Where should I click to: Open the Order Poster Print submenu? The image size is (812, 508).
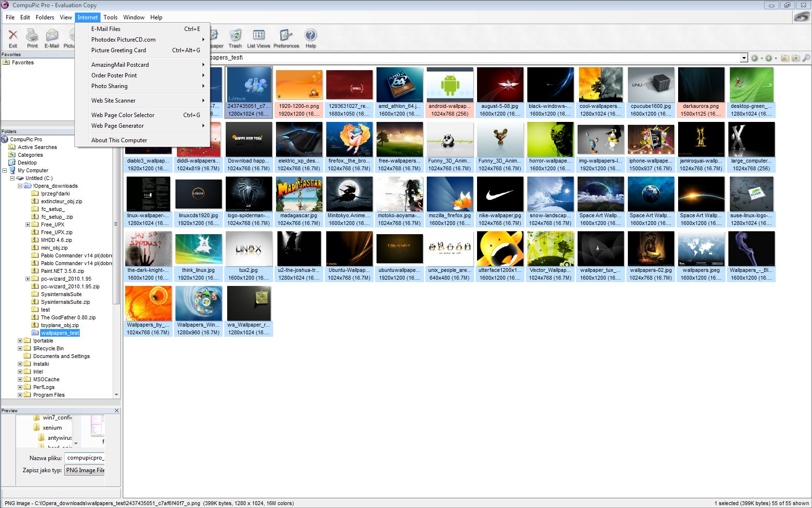(143, 75)
